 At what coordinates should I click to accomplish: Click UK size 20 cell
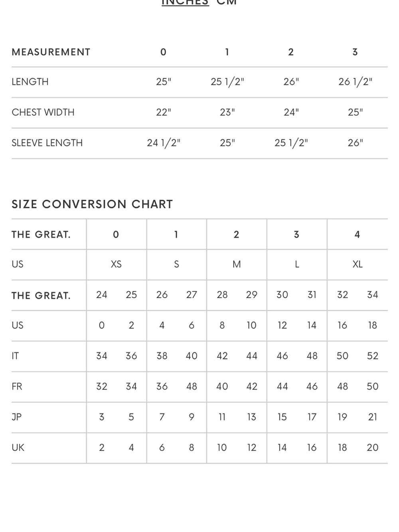[373, 447]
